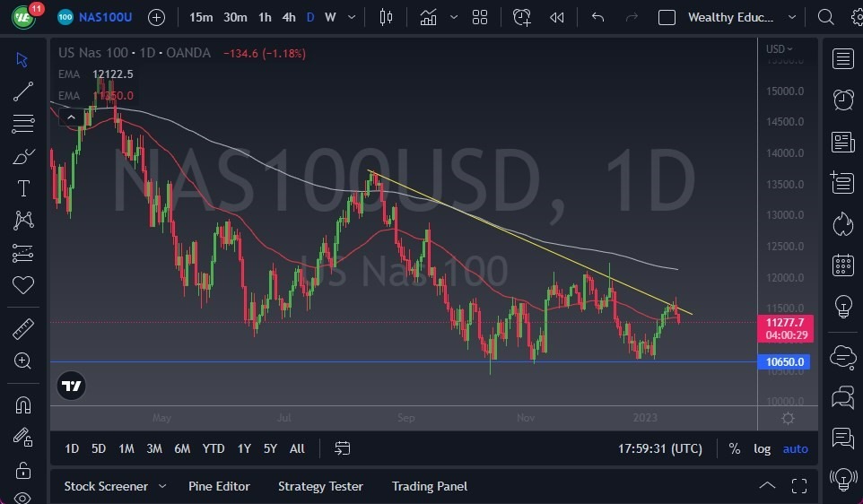
Task: Click the heart favorites icon
Action: tap(22, 285)
